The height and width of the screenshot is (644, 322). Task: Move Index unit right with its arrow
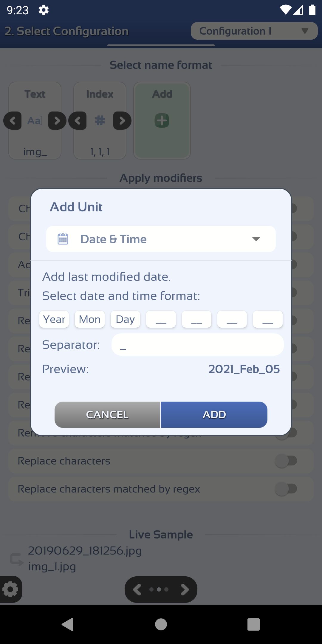point(122,120)
